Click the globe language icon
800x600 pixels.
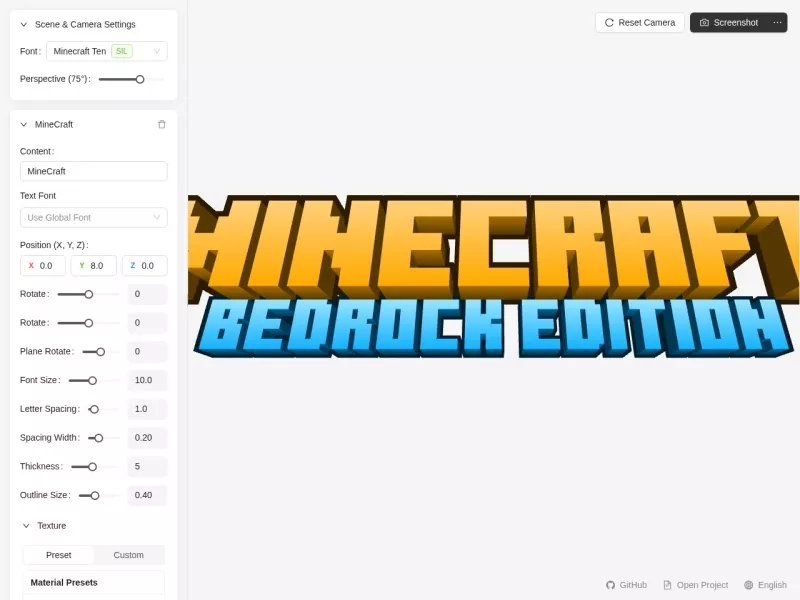click(748, 585)
